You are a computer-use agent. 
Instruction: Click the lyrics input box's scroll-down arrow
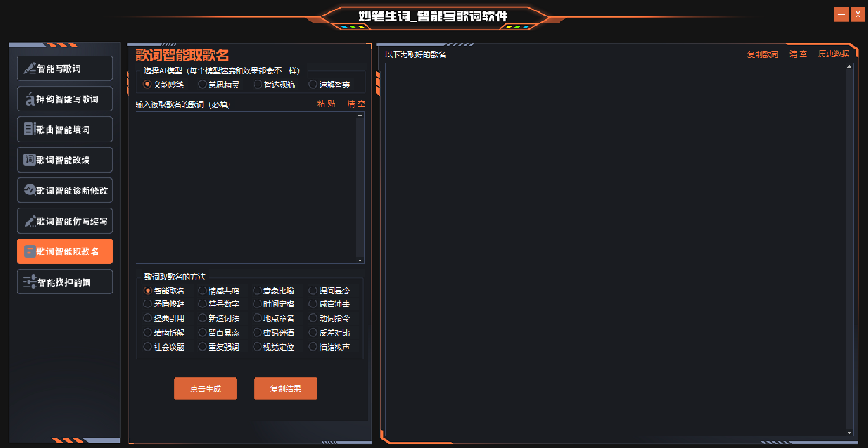point(361,259)
